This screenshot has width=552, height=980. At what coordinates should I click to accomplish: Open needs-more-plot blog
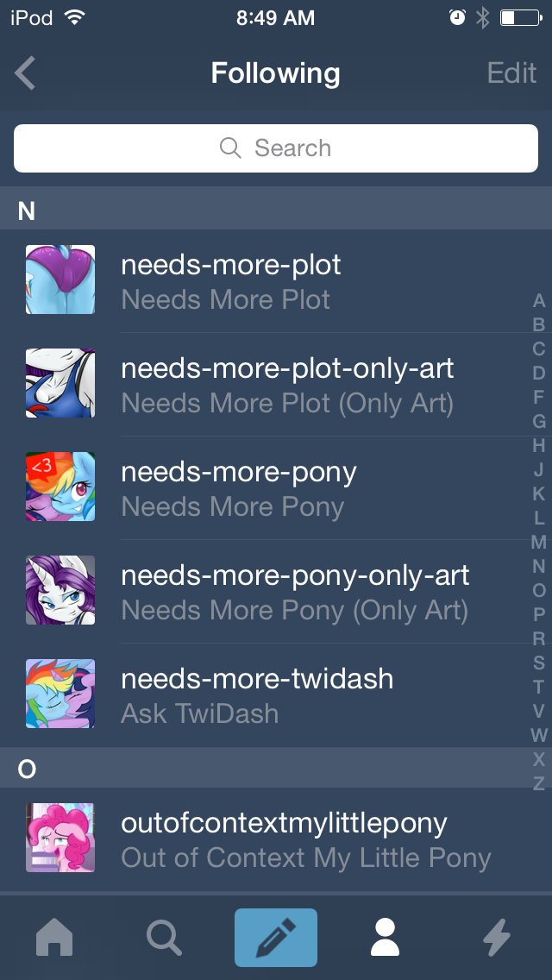[x=276, y=280]
